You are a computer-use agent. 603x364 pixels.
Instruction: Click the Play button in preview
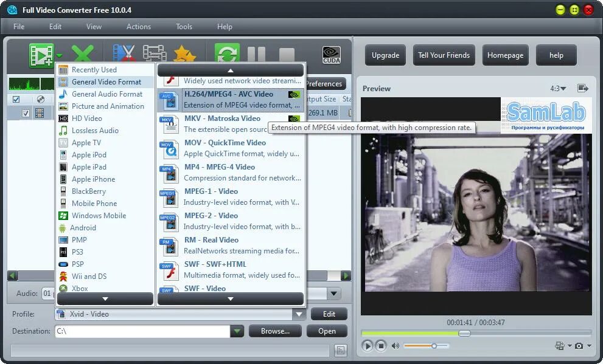368,346
